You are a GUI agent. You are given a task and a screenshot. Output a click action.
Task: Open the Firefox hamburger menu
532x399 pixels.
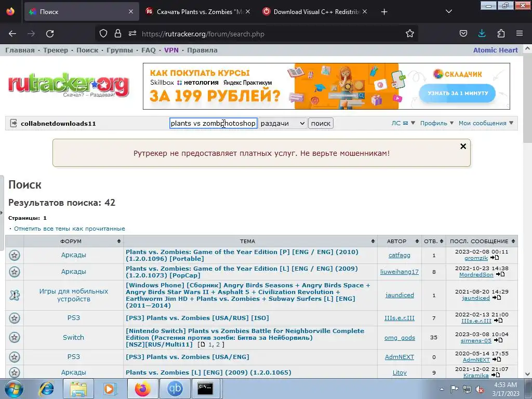tap(520, 34)
